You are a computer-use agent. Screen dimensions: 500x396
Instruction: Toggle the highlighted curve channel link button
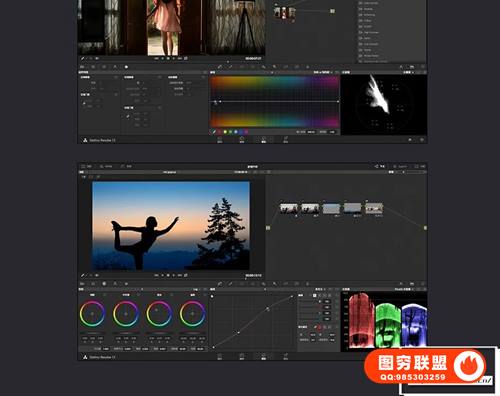tap(314, 295)
